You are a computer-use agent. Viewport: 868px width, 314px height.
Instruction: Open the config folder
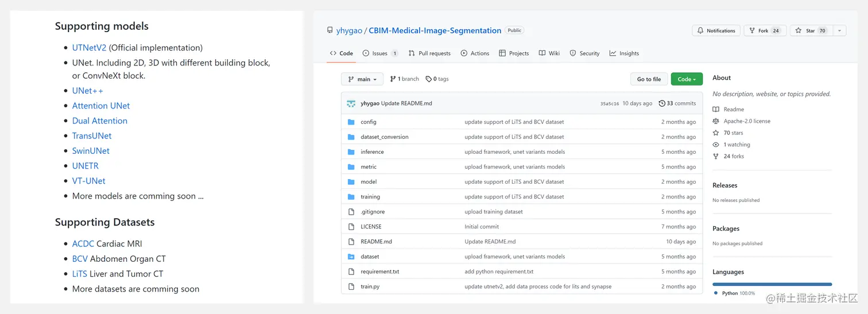[x=369, y=122]
